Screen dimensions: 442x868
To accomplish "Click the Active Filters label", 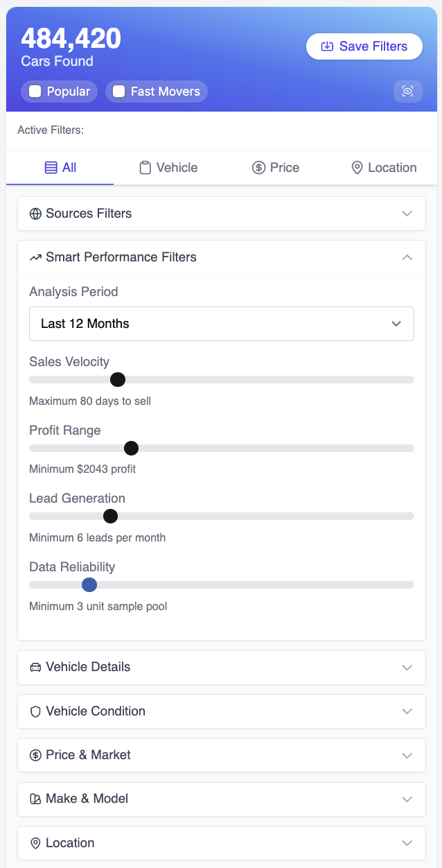I will (51, 130).
